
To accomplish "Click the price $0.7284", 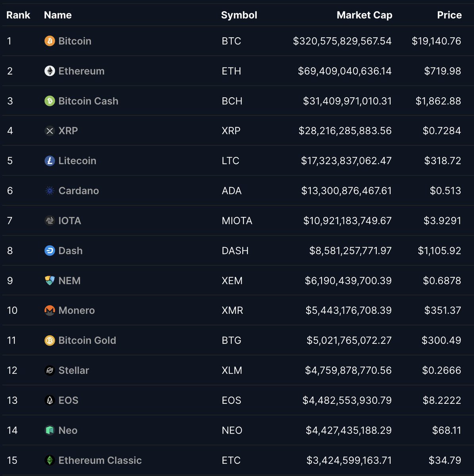I will 442,131.
